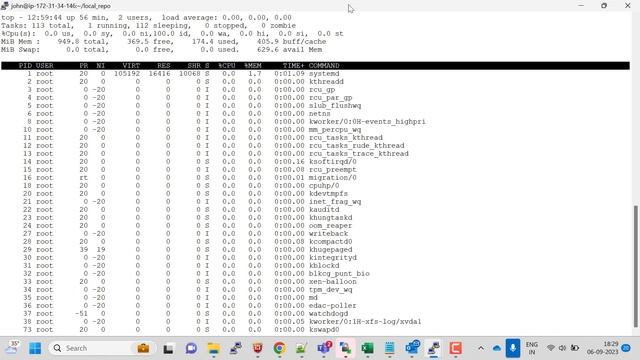Click the %MEM column header

253,66
